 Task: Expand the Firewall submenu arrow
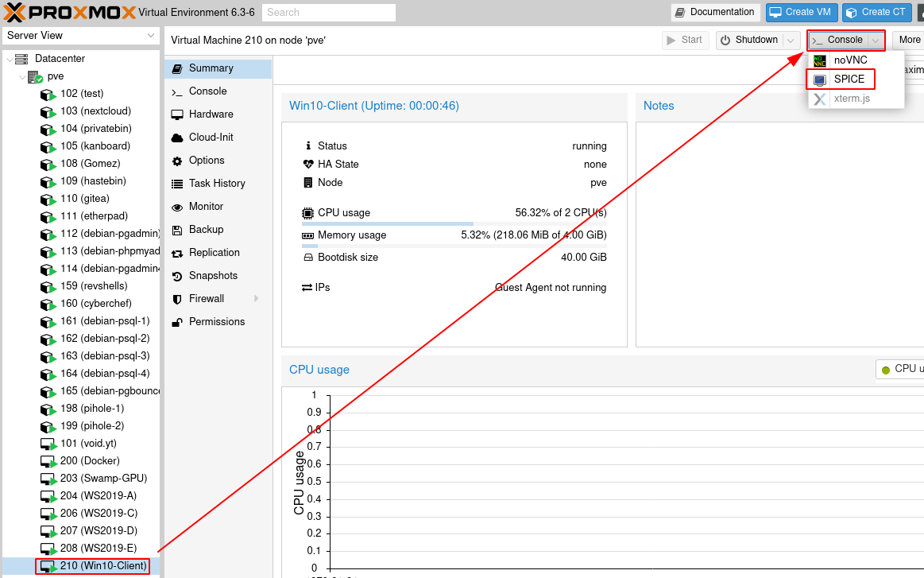[257, 299]
